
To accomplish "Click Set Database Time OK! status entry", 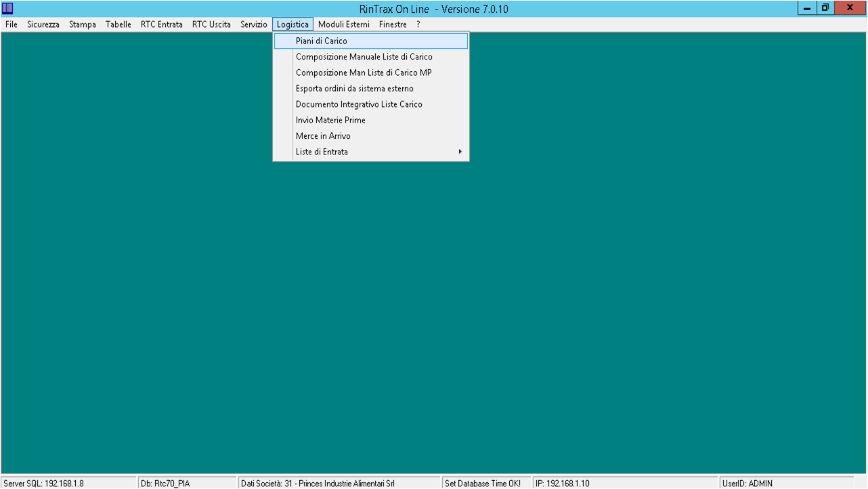I will pyautogui.click(x=487, y=484).
